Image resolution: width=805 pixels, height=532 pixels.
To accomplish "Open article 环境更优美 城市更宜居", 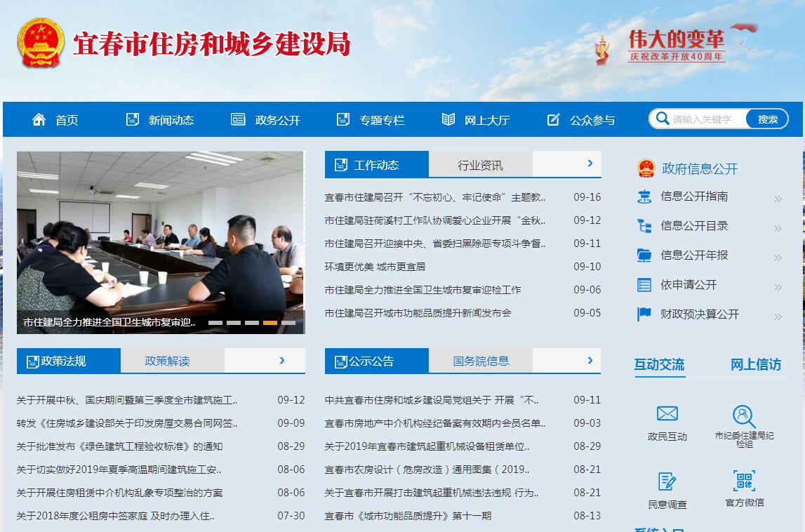I will coord(375,267).
